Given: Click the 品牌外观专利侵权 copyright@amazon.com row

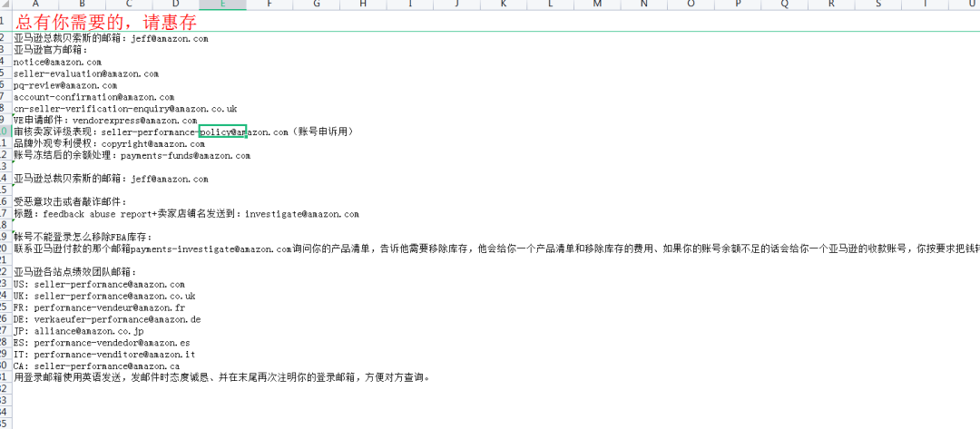Looking at the screenshot, I should (x=110, y=143).
